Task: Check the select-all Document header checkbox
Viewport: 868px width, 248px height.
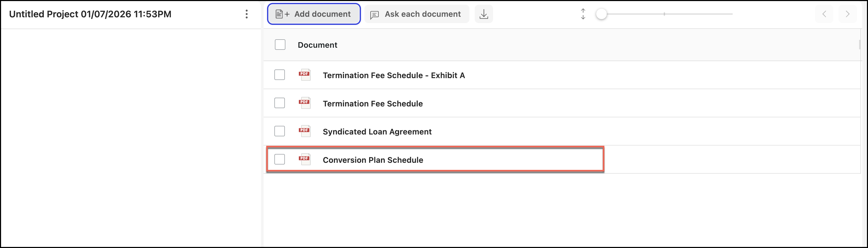Action: point(280,45)
